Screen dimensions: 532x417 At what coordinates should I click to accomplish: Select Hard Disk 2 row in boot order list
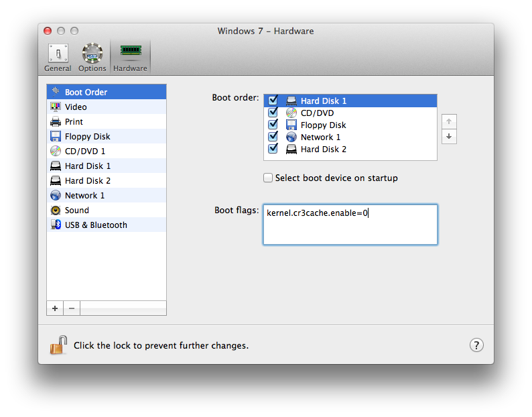350,150
